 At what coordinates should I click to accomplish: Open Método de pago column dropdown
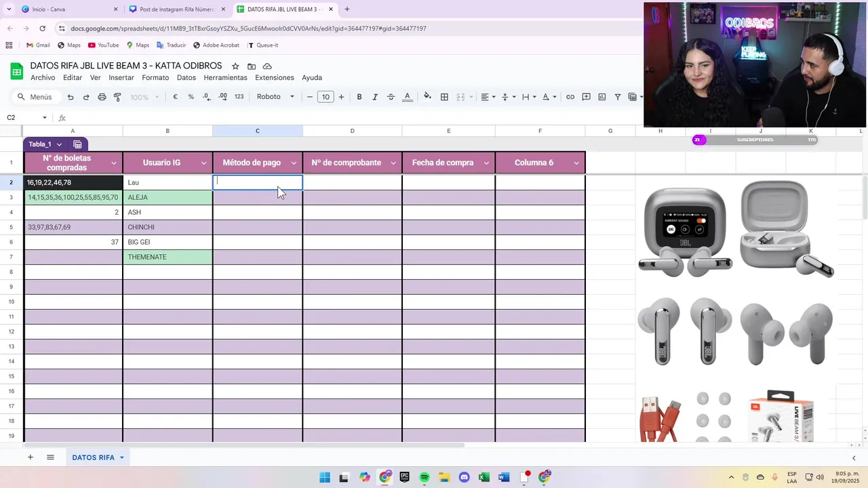tap(294, 163)
